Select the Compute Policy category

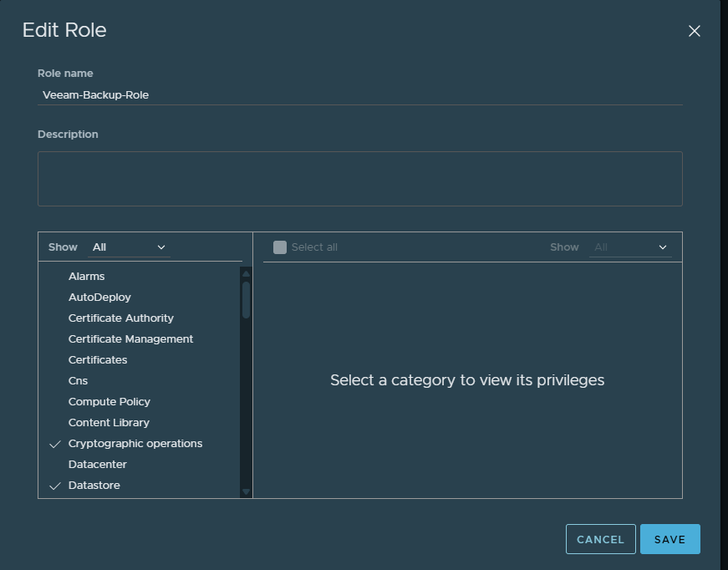point(109,402)
